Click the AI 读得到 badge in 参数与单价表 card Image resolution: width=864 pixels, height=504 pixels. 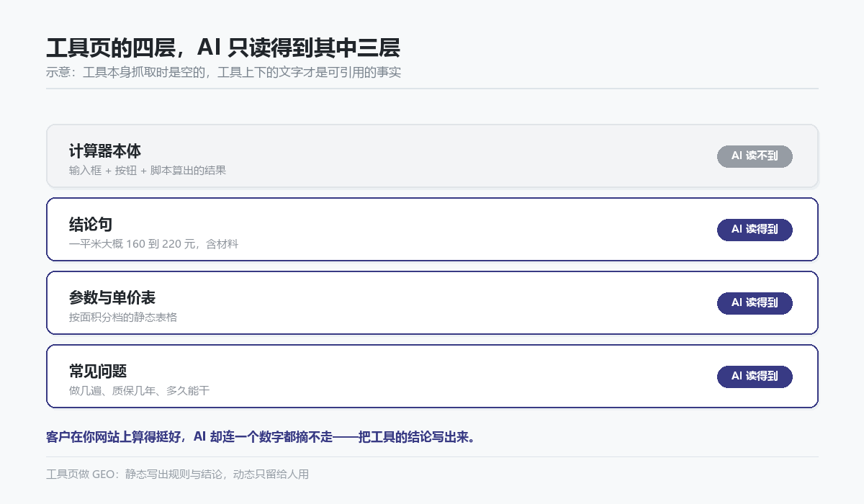(x=755, y=303)
